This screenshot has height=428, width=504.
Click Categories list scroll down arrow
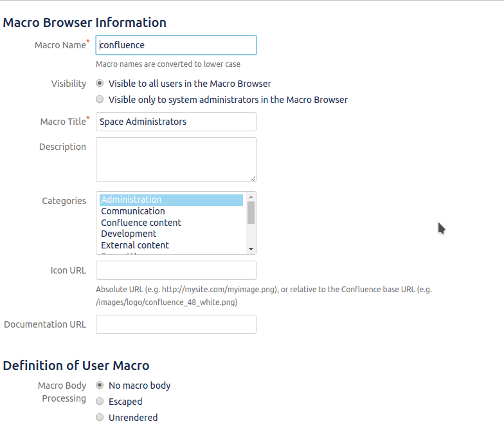(x=251, y=249)
